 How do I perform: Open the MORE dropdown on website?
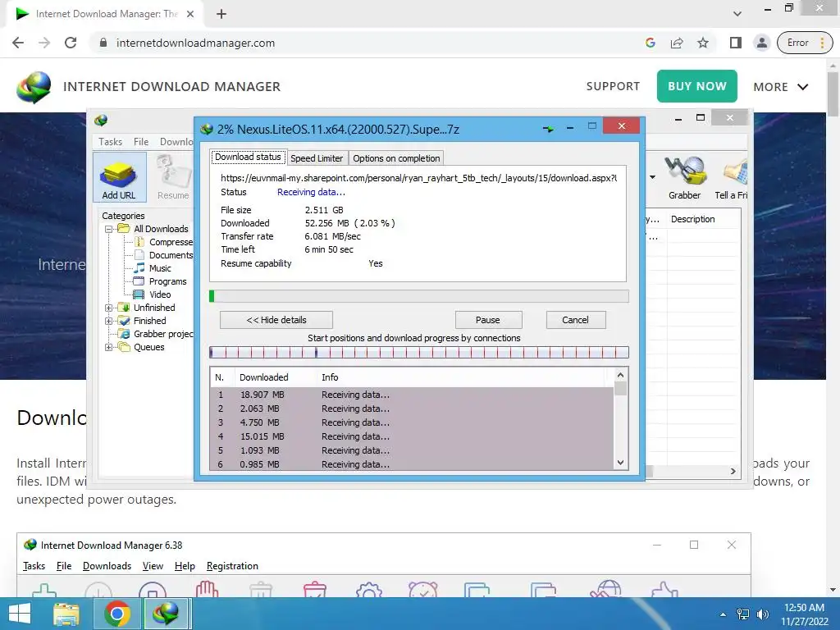[781, 87]
